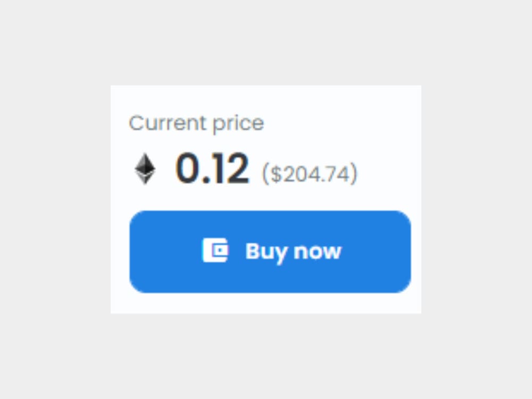
Task: Click the Ethereum diamond logo icon
Action: coord(145,169)
